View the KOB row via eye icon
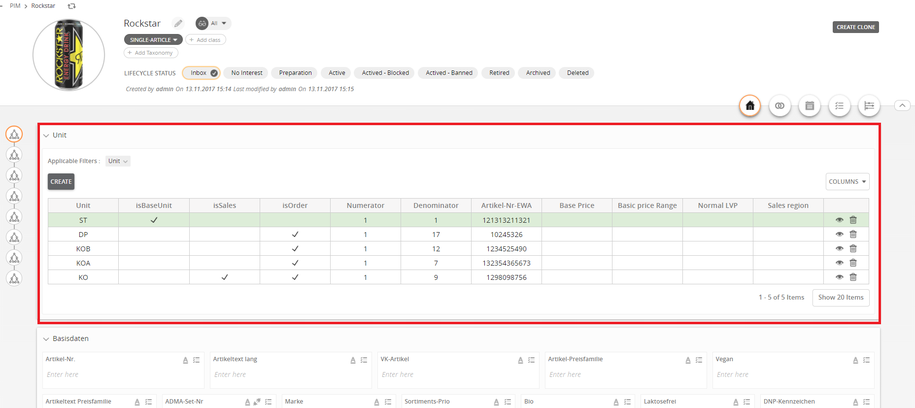This screenshot has height=408, width=915. pos(839,249)
